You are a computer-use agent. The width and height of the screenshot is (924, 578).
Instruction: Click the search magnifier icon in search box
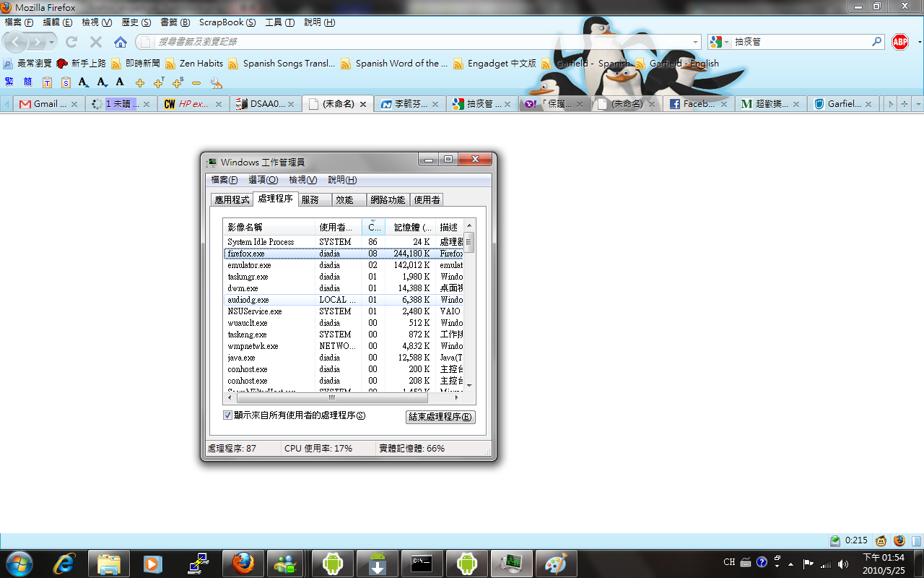pos(877,42)
